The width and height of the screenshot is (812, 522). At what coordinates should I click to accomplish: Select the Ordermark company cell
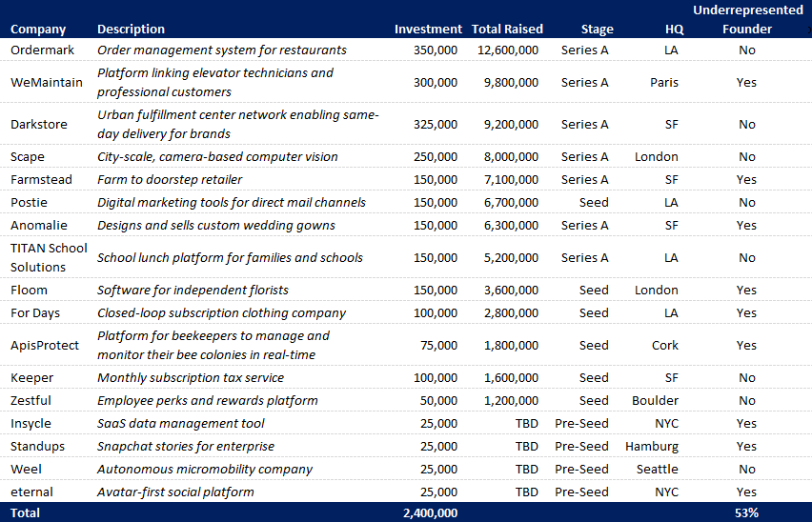click(x=42, y=50)
